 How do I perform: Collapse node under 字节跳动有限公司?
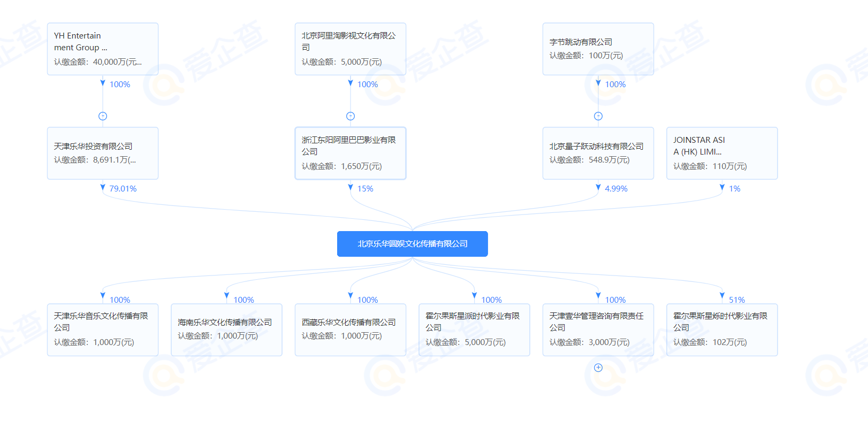click(x=598, y=116)
